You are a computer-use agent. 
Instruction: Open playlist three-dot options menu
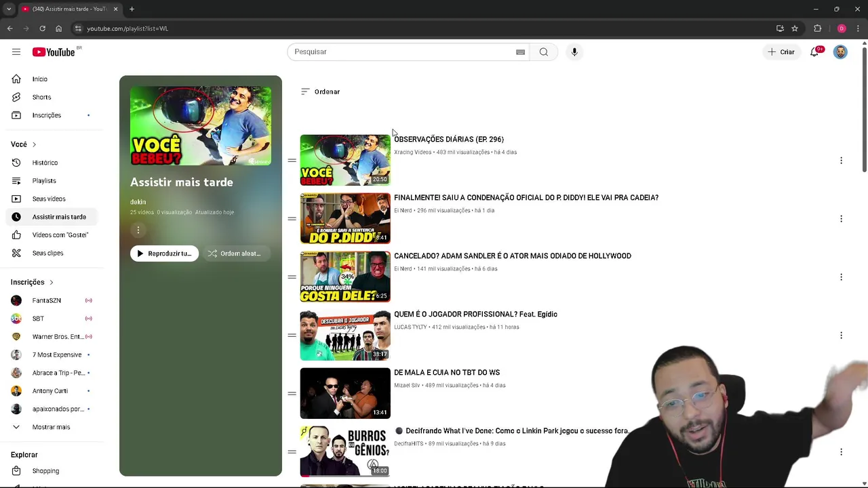[138, 230]
